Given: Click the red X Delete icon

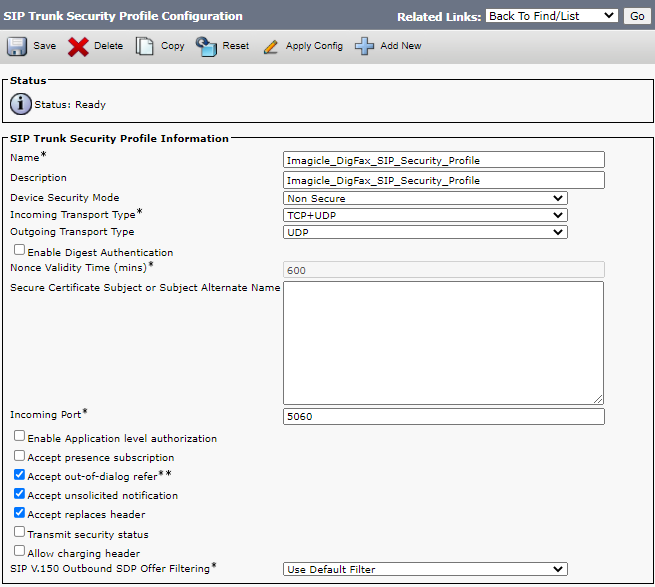Looking at the screenshot, I should pos(78,46).
